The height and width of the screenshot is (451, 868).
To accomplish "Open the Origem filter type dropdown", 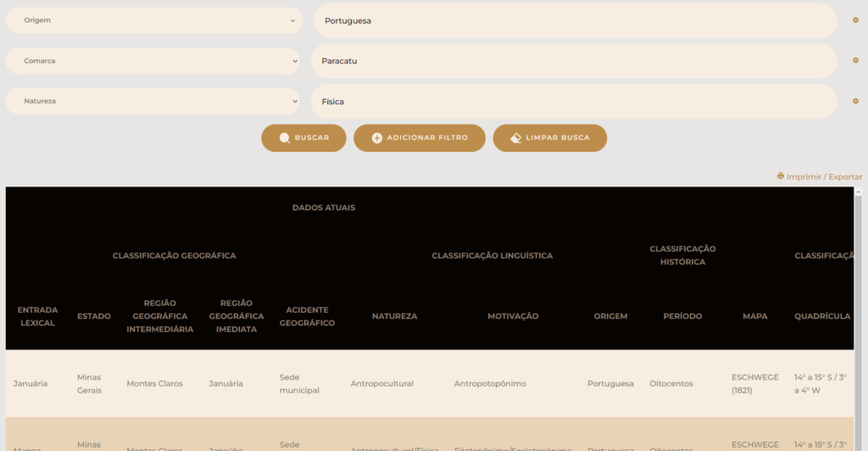I will (154, 20).
